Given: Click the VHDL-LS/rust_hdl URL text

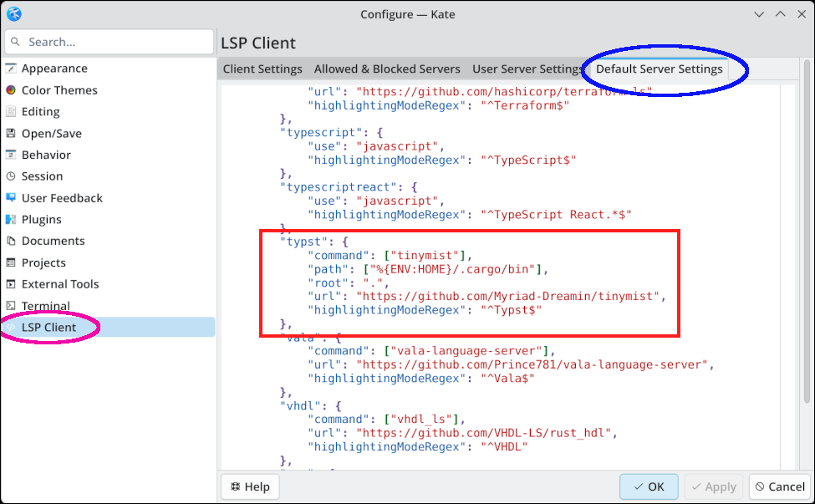Looking at the screenshot, I should coord(483,433).
